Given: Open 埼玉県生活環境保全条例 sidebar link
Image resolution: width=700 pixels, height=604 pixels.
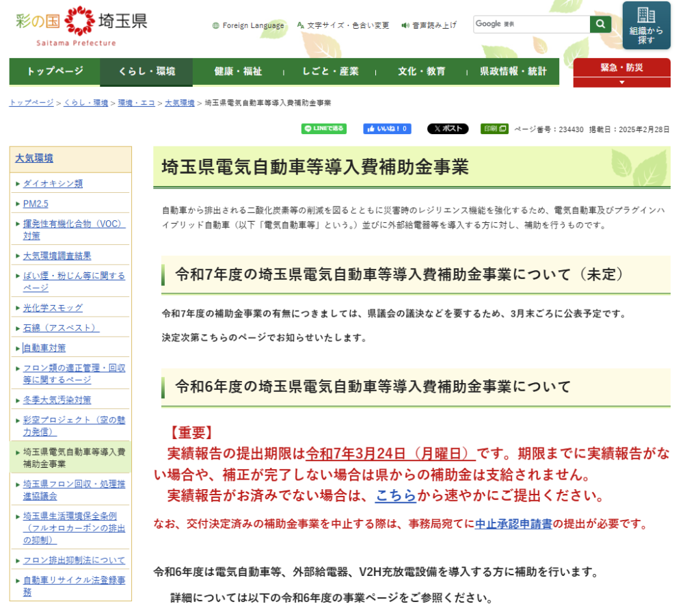Looking at the screenshot, I should [74, 528].
